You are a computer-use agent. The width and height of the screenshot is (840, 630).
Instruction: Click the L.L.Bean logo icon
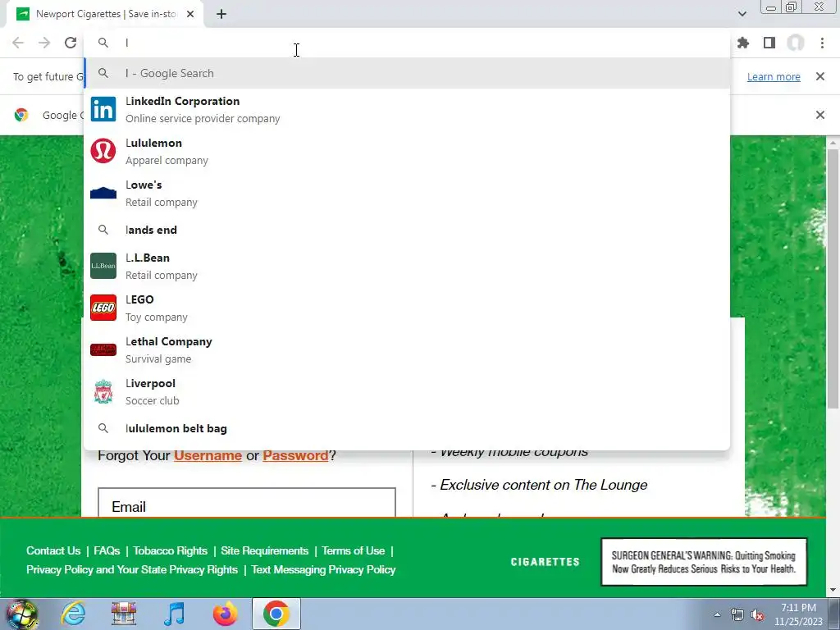tap(103, 266)
